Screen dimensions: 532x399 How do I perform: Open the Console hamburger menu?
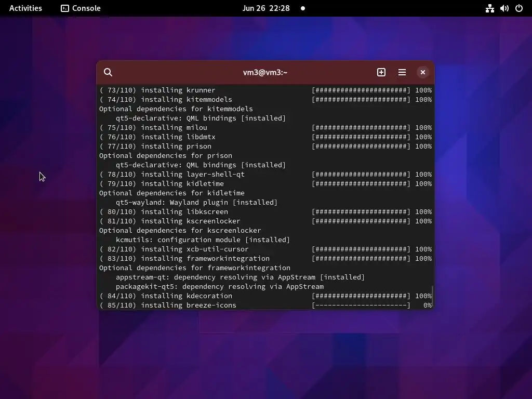(402, 72)
